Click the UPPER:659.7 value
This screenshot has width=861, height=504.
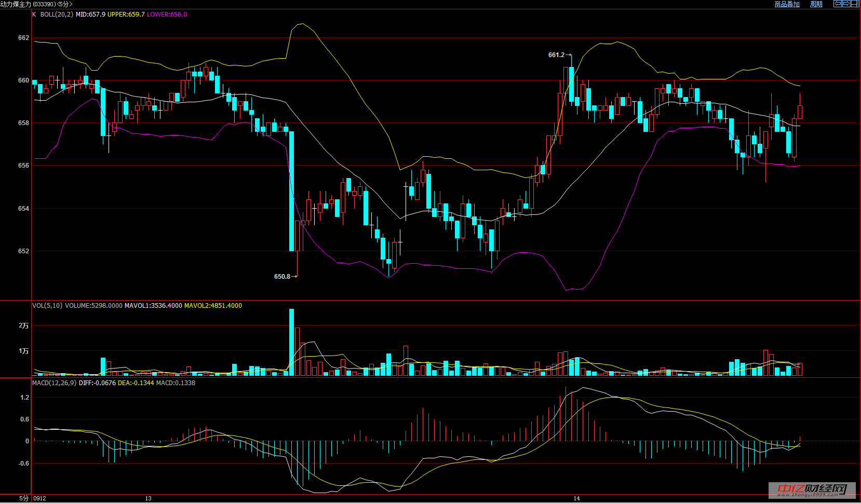(126, 15)
